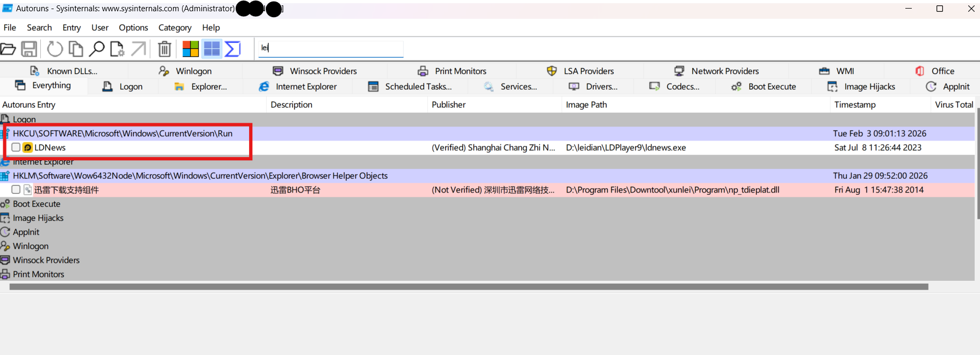Click the horizontal scrollbar under the list
980x355 pixels.
468,287
